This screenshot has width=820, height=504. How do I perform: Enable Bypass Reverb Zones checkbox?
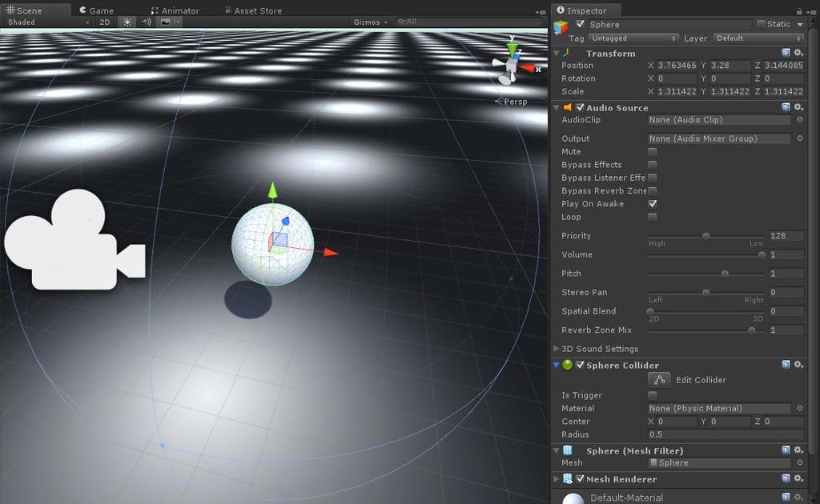[652, 190]
